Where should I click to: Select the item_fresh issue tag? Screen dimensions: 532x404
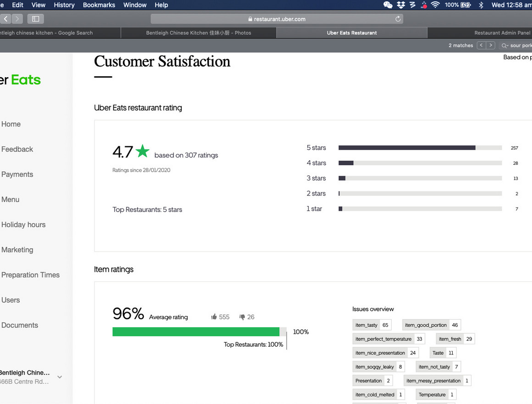(455, 339)
